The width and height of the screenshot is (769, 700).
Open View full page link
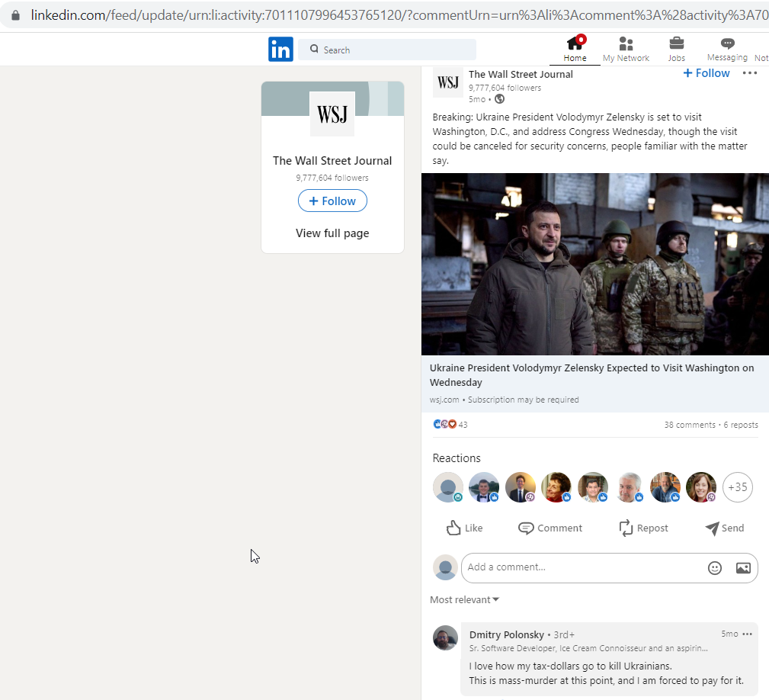point(332,233)
